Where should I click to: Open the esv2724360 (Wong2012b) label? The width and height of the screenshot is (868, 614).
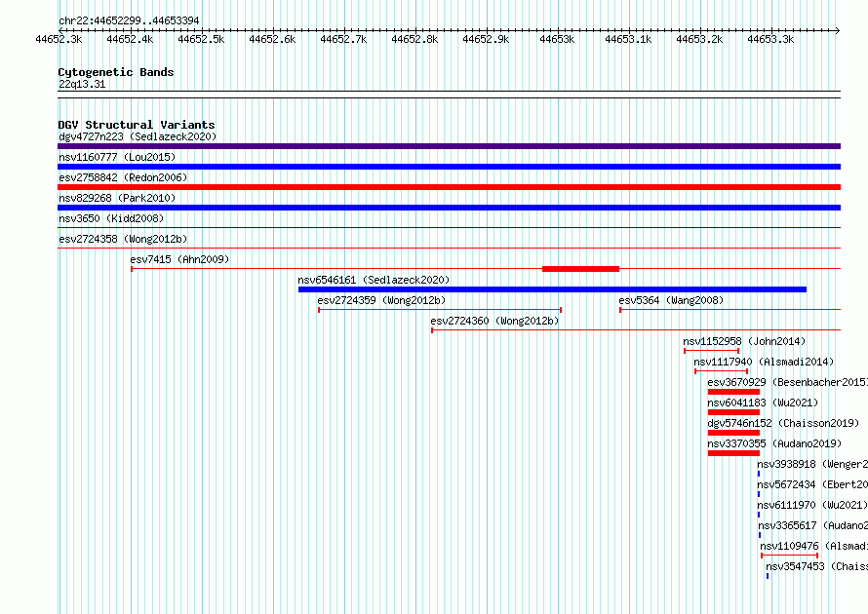[494, 321]
